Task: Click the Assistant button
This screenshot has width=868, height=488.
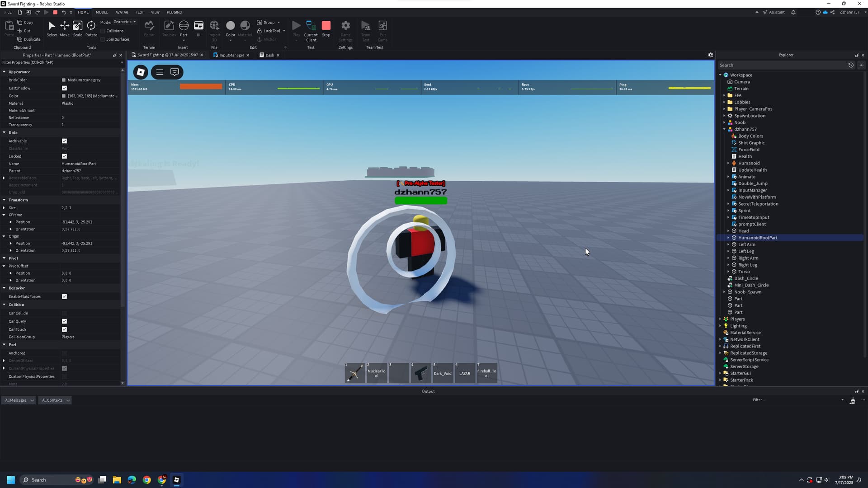Action: click(x=774, y=12)
